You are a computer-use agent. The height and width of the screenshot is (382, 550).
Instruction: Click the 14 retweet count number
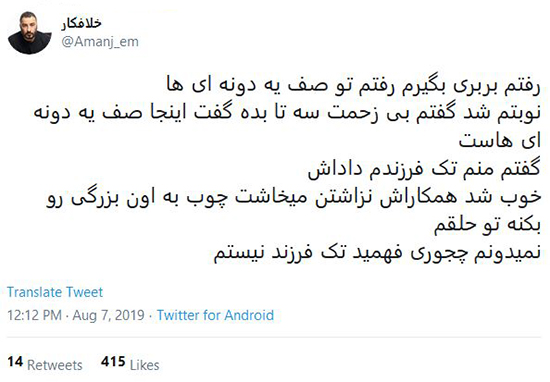[15, 362]
